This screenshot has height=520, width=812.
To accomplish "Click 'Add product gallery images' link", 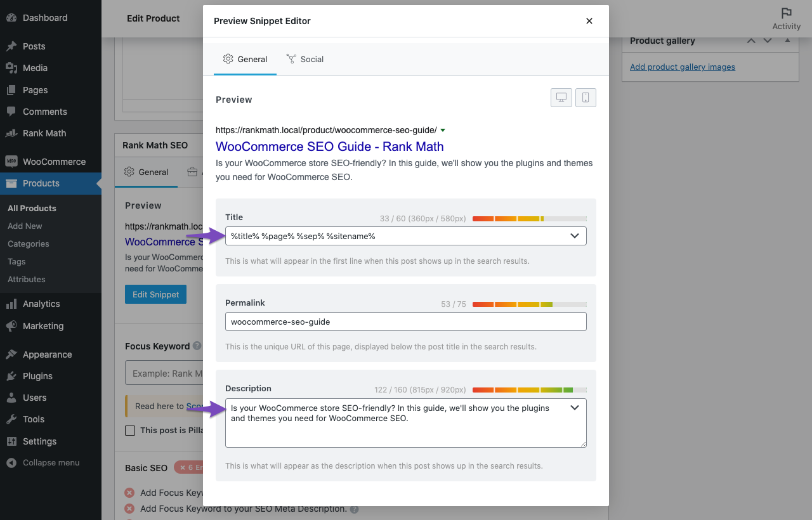I will 682,67.
